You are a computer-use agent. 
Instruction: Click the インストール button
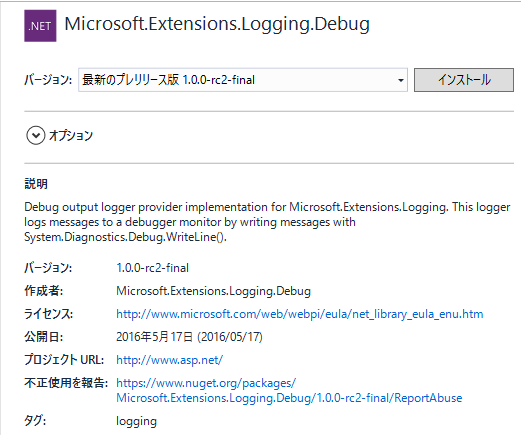(x=464, y=80)
